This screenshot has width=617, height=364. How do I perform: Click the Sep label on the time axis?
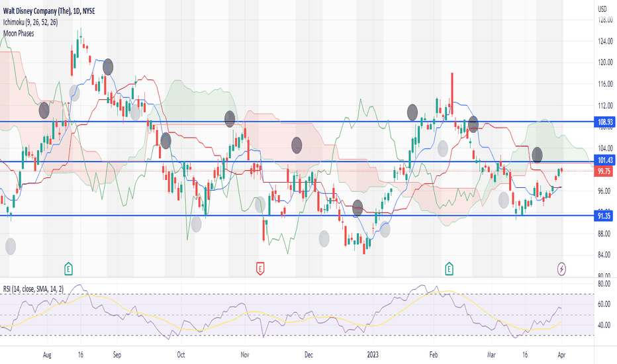pos(117,355)
